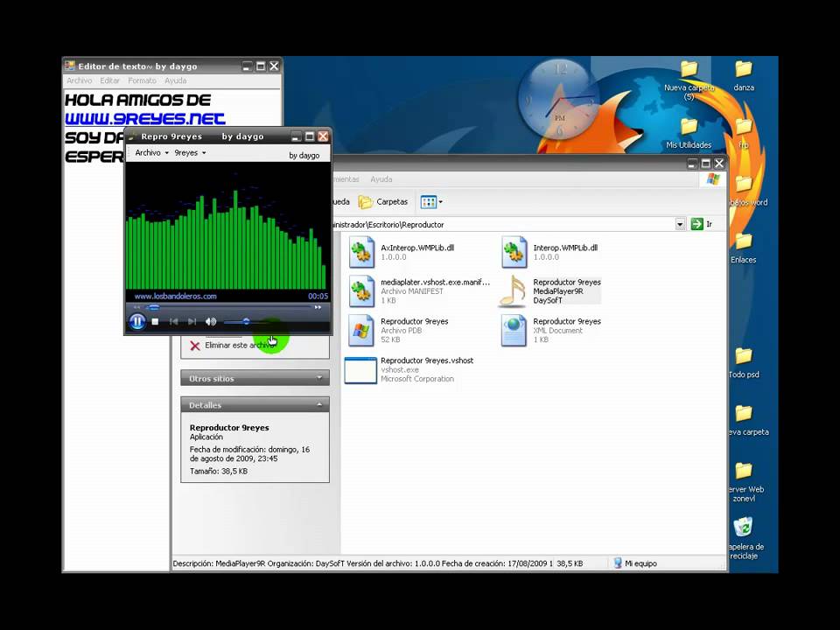Viewport: 840px width, 630px height.
Task: Select Mis Utilidades desktop folder
Action: [689, 133]
